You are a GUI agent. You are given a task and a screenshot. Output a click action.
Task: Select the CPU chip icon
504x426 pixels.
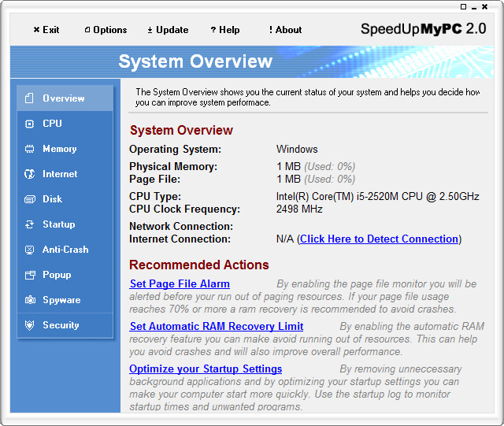coord(29,124)
